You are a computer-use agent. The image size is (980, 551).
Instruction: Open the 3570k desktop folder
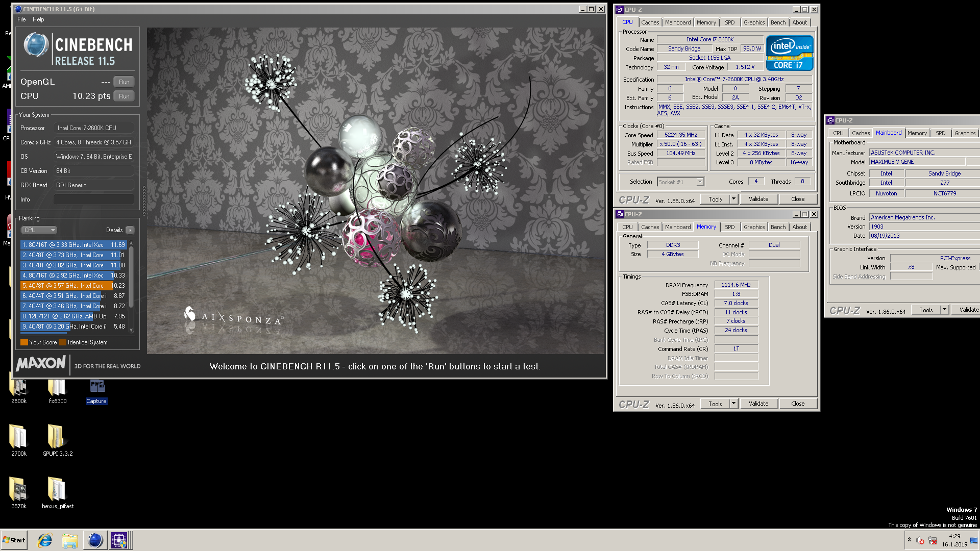click(x=19, y=492)
